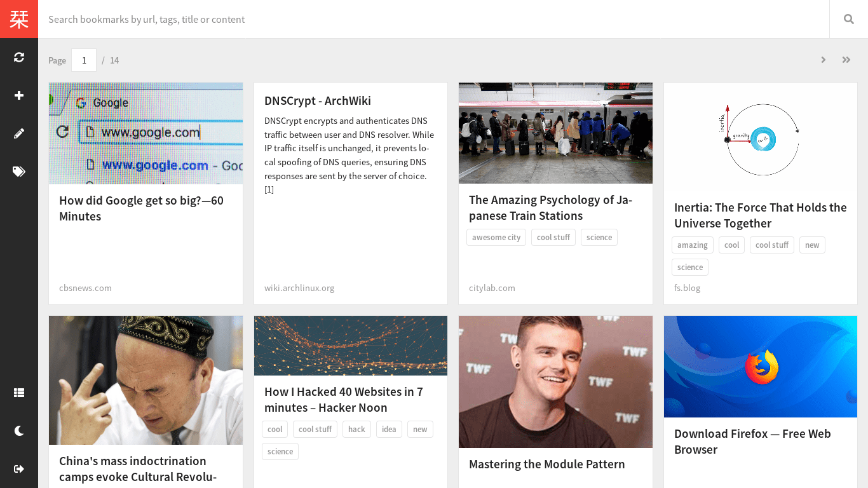This screenshot has width=868, height=488.
Task: Click the wiki.archlinux.org source text
Action: [299, 288]
